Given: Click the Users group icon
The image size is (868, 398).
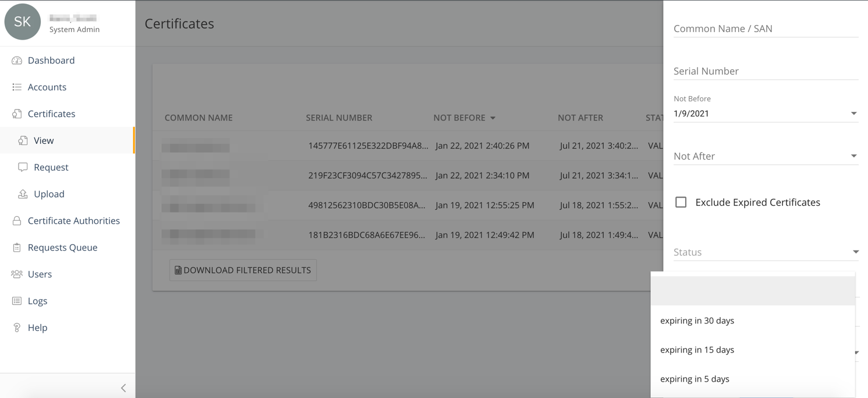Looking at the screenshot, I should pyautogui.click(x=17, y=274).
